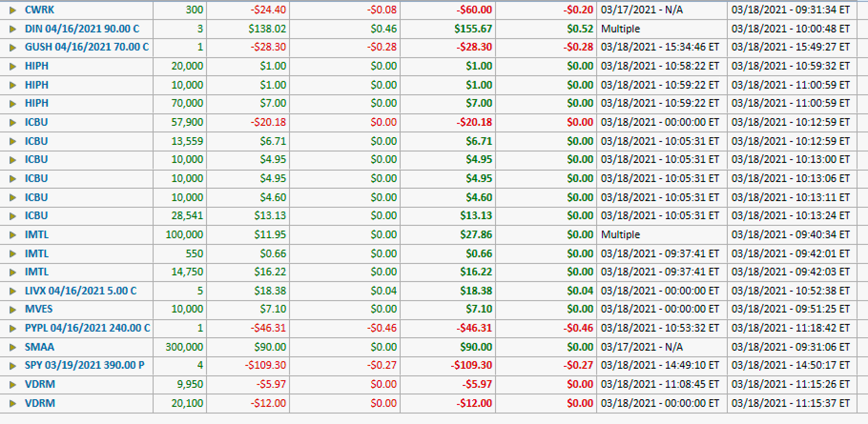Expand the IMTL row with 100,000 shares
This screenshot has height=424, width=868.
13,235
